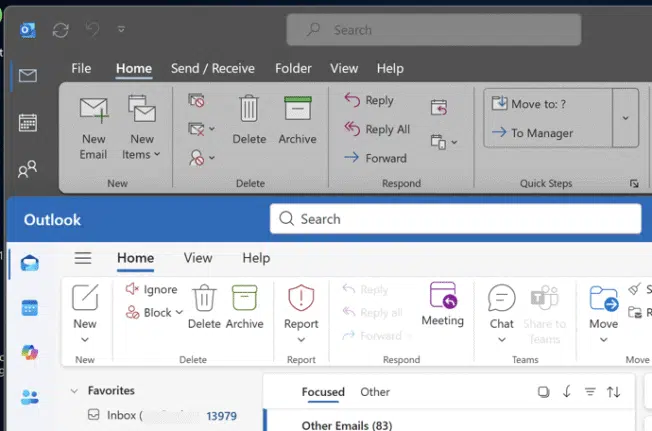The height and width of the screenshot is (431, 652).
Task: Click the Undo arrow in classic Outlook title bar
Action: [92, 30]
